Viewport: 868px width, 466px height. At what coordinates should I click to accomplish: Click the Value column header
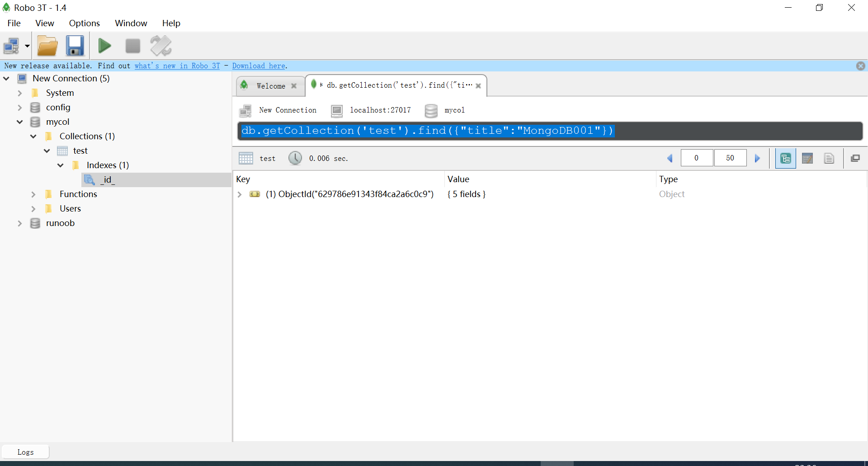550,179
